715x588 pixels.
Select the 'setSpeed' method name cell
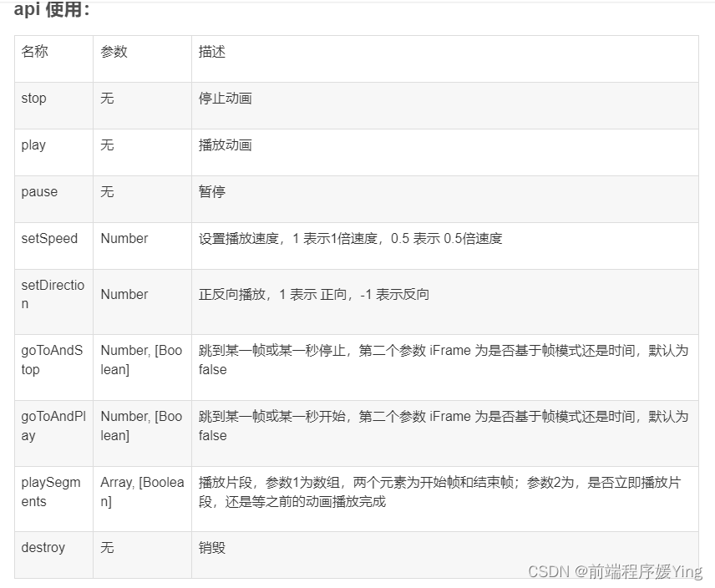[x=53, y=246]
